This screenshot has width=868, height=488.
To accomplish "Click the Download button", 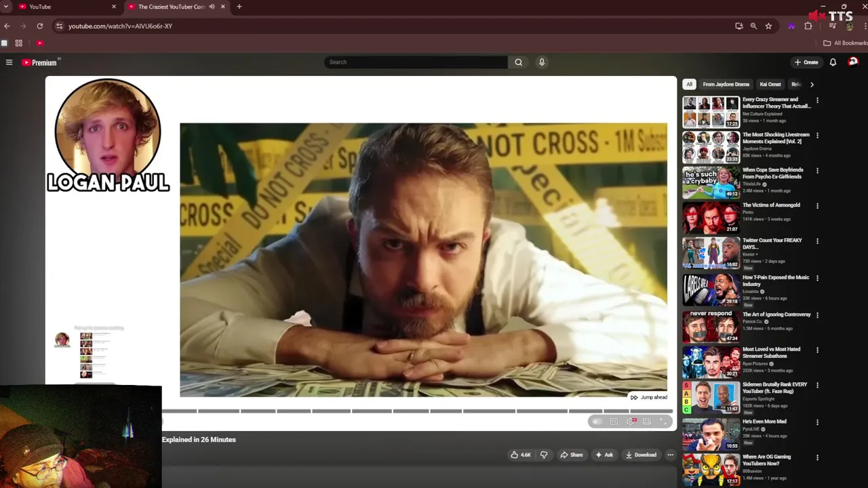I will [x=641, y=455].
